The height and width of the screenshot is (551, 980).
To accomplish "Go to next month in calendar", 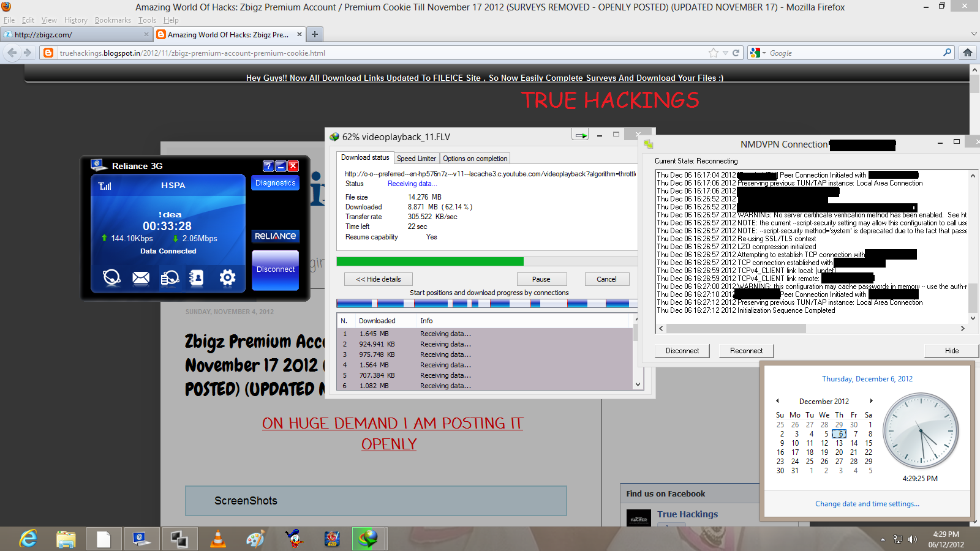I will point(871,401).
